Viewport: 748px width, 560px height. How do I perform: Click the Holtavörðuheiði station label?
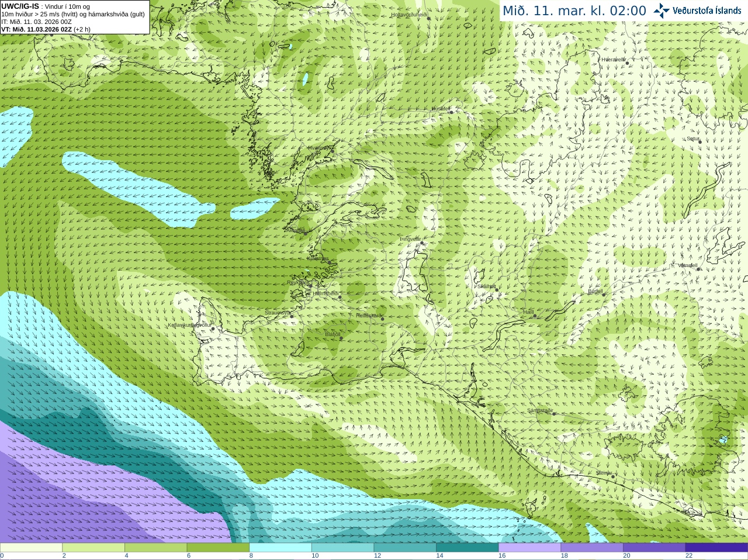[410, 15]
